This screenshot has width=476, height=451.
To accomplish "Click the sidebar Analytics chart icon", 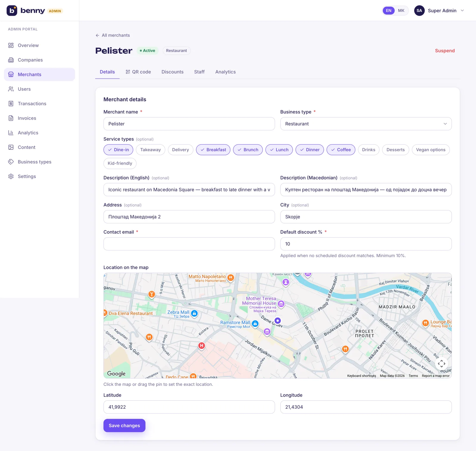I will pos(11,133).
